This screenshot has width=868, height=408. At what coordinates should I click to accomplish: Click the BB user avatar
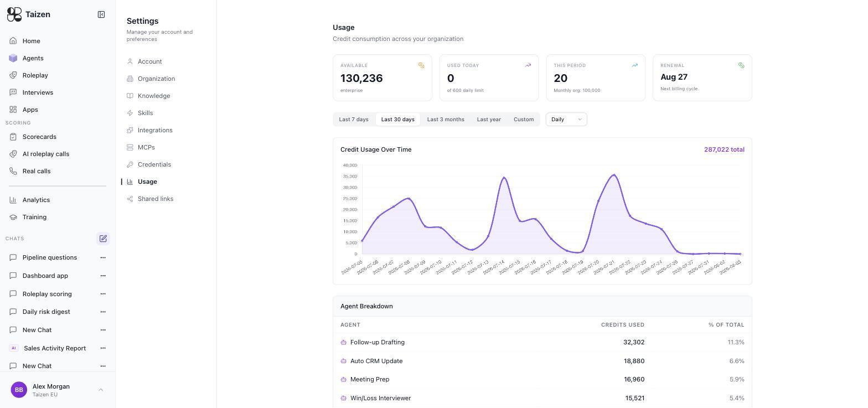point(19,390)
